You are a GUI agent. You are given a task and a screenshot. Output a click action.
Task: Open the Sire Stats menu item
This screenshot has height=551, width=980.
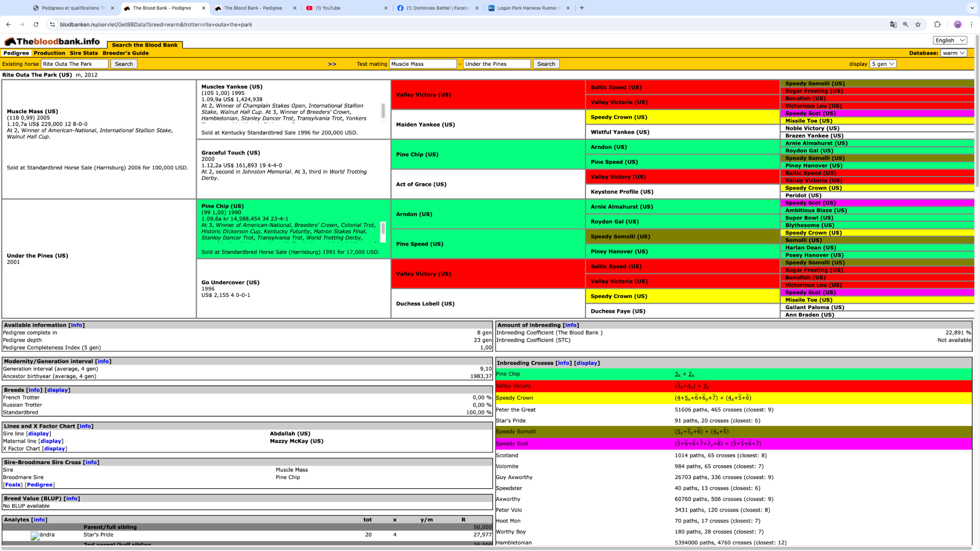tap(84, 53)
